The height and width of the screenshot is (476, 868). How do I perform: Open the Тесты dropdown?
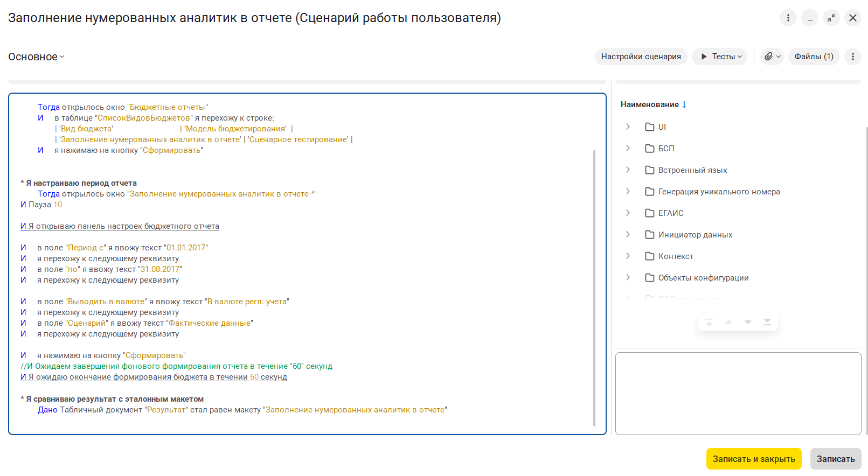click(x=720, y=57)
